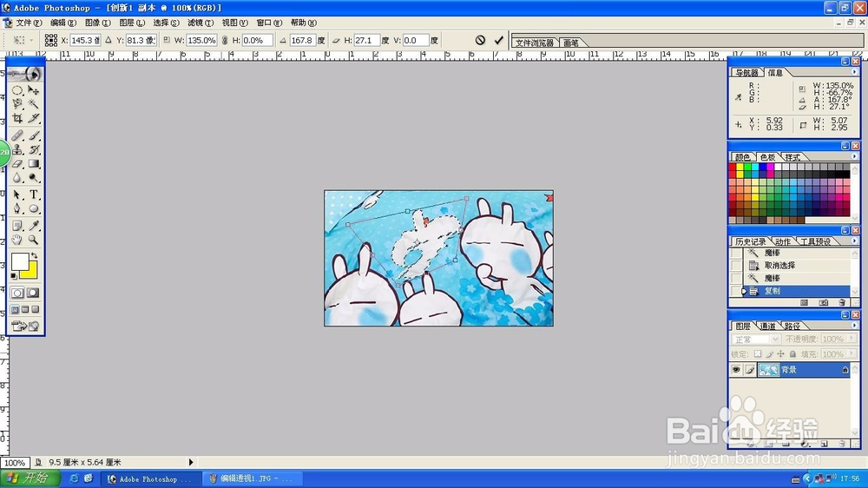This screenshot has height=488, width=868.
Task: Select the Magic Wand tool
Action: 34,103
